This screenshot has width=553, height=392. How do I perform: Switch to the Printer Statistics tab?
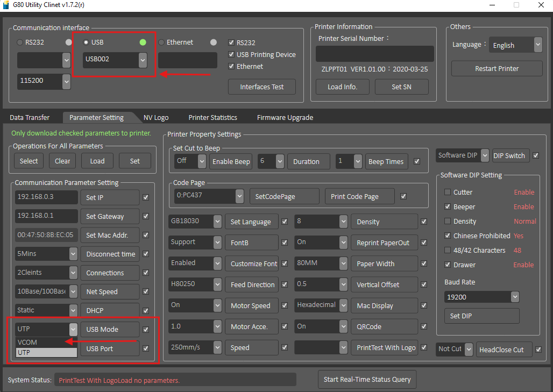pyautogui.click(x=212, y=117)
